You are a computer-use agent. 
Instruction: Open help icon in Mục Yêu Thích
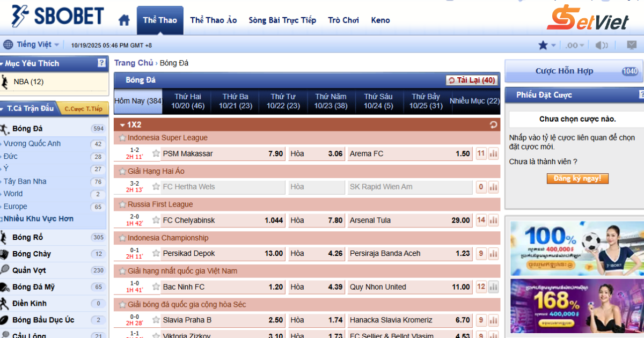tap(101, 63)
